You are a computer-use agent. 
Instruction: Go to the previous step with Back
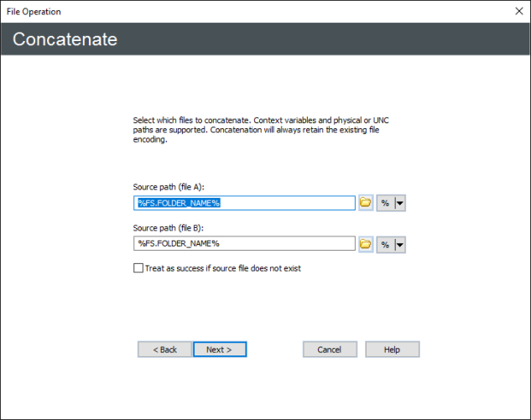(x=164, y=350)
